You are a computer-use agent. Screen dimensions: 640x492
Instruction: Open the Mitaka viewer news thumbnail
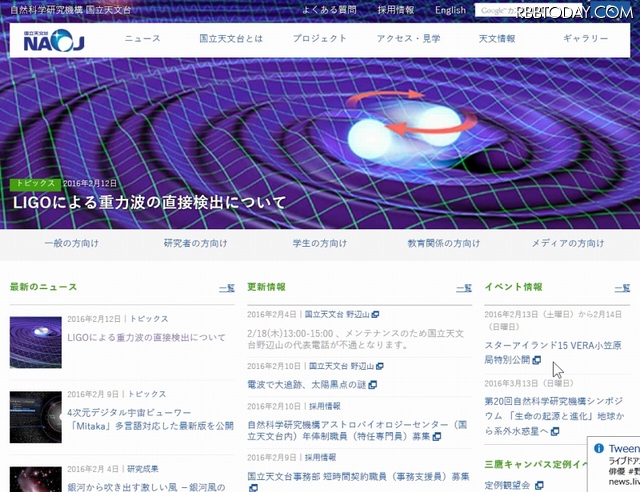pyautogui.click(x=36, y=417)
